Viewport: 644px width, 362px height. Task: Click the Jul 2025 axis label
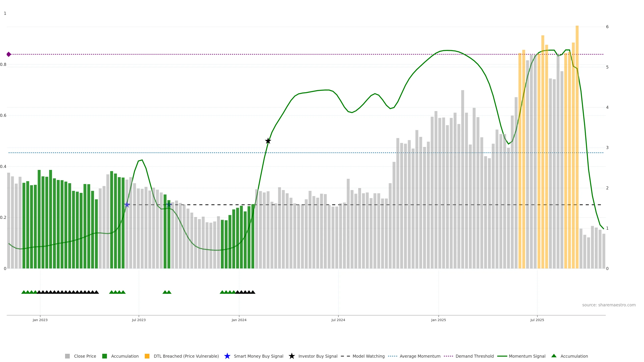(537, 320)
